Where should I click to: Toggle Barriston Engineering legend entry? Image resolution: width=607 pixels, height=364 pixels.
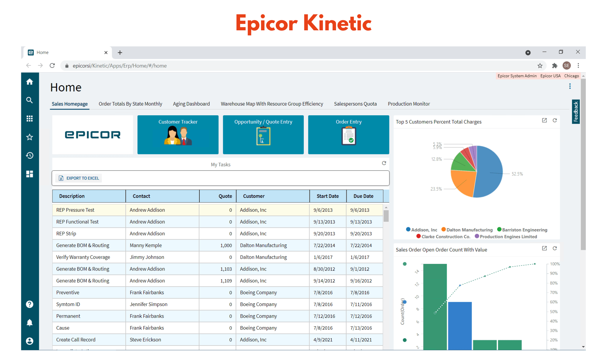pyautogui.click(x=522, y=230)
